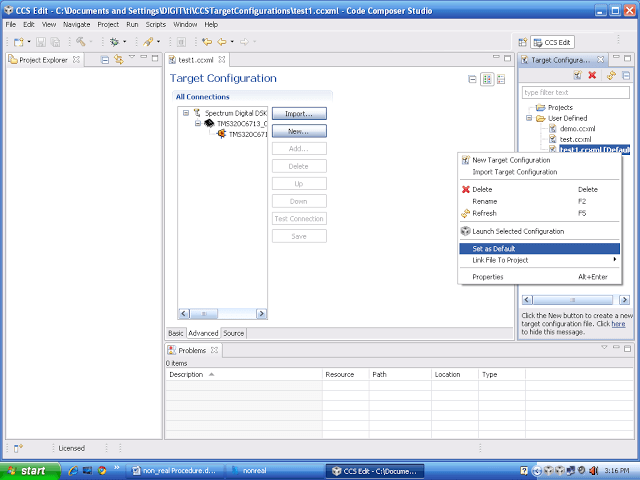The width and height of the screenshot is (640, 480).
Task: Open Project Explorer view menu triangle
Action: [x=132, y=57]
